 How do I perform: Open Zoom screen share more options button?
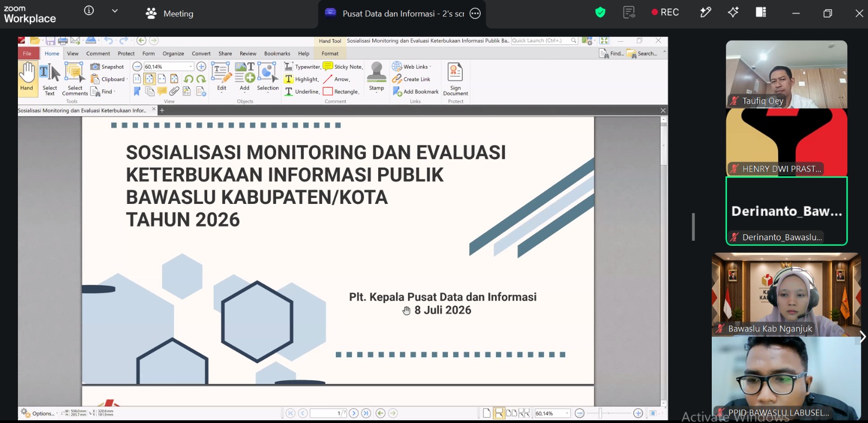(475, 14)
